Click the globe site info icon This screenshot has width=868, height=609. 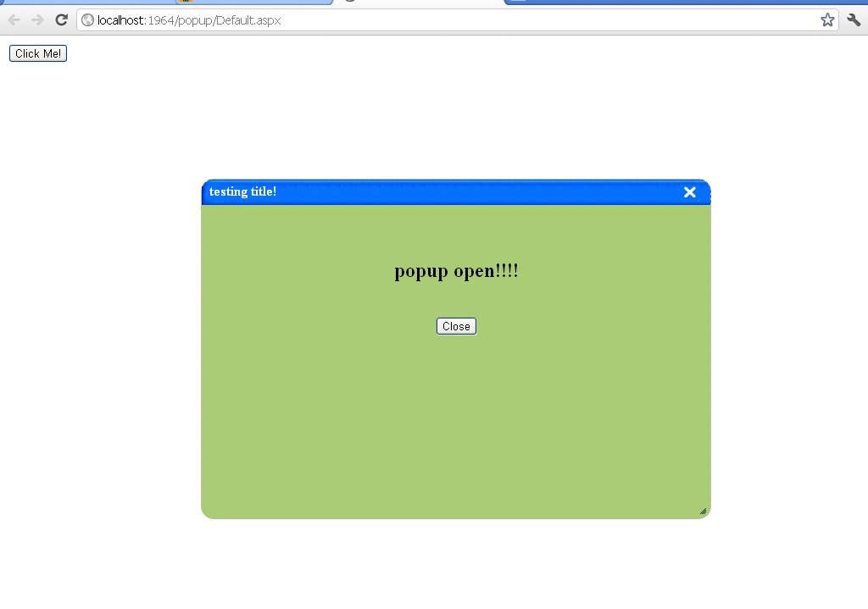pos(87,20)
